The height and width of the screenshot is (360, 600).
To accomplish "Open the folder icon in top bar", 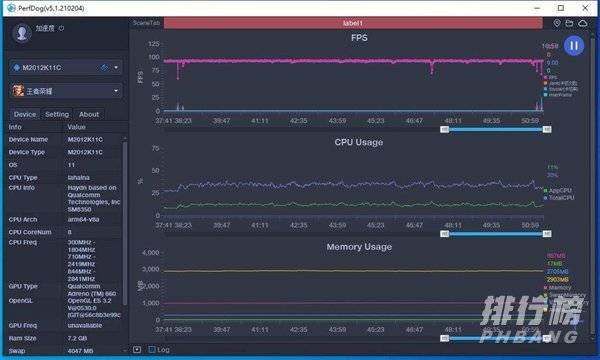I will click(569, 23).
